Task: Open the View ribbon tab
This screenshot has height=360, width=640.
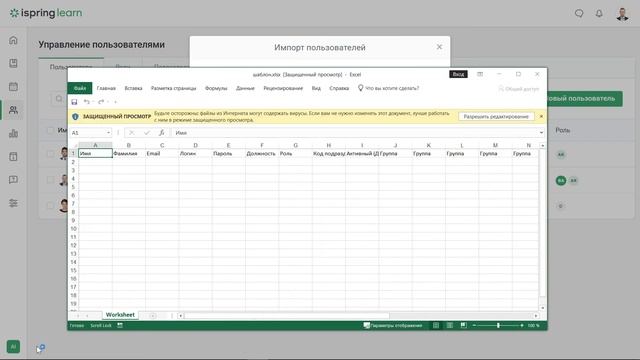Action: (316, 88)
